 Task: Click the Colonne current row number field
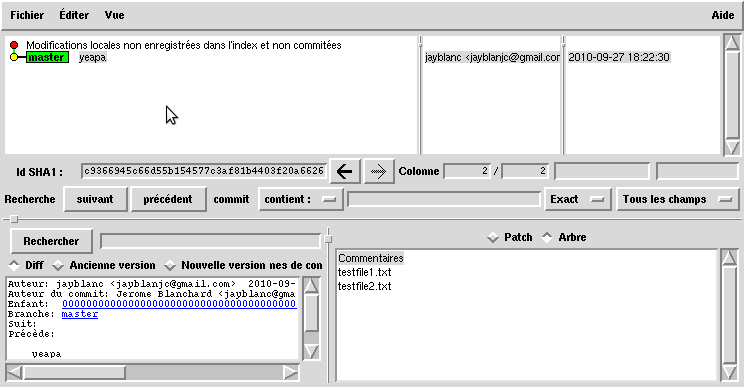point(467,171)
